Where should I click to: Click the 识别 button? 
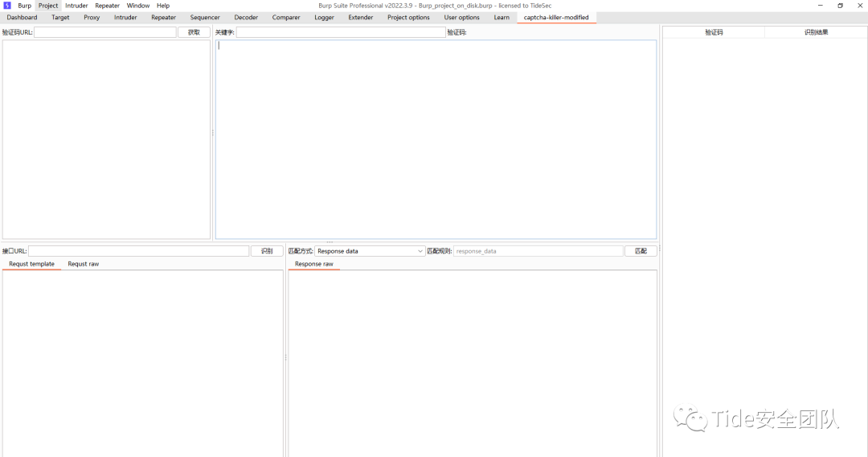267,251
